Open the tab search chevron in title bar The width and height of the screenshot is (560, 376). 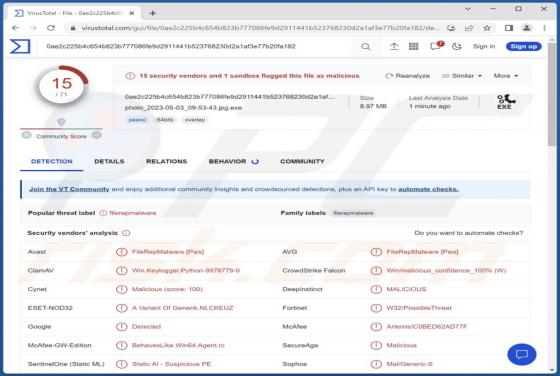[x=468, y=9]
